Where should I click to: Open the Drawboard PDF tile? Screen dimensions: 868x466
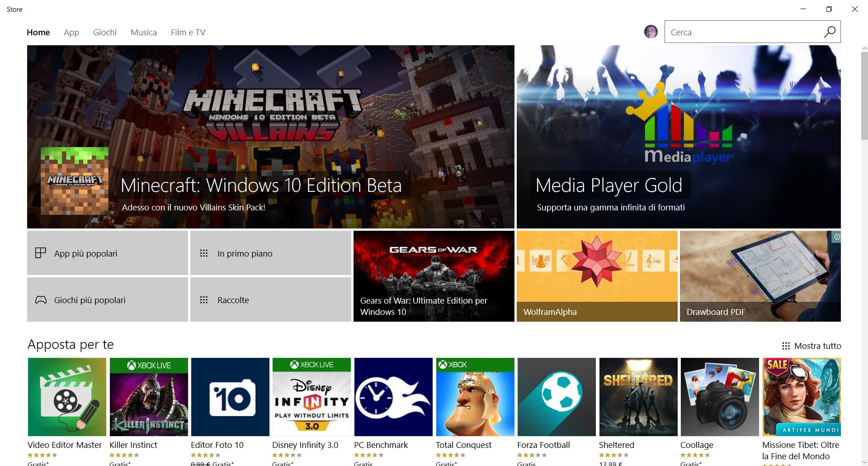760,276
